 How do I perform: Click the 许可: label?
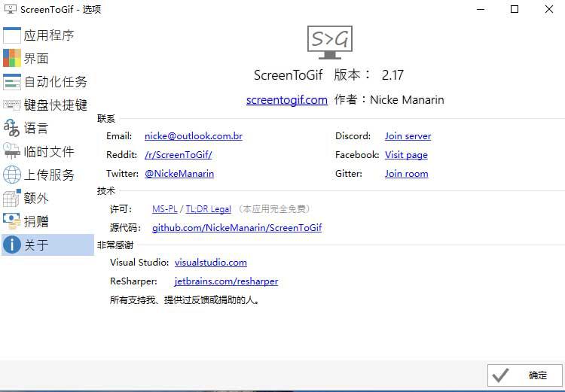121,208
